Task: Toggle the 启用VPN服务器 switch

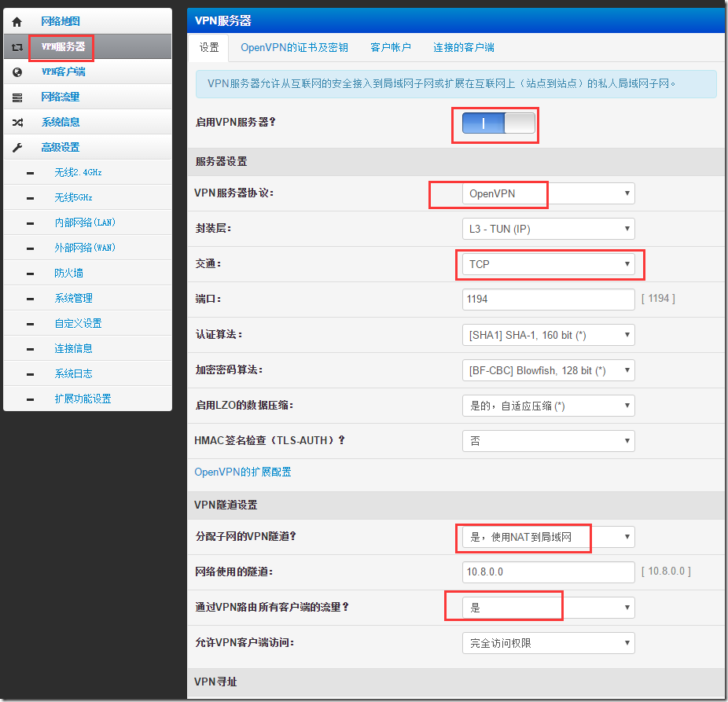Action: pyautogui.click(x=498, y=123)
